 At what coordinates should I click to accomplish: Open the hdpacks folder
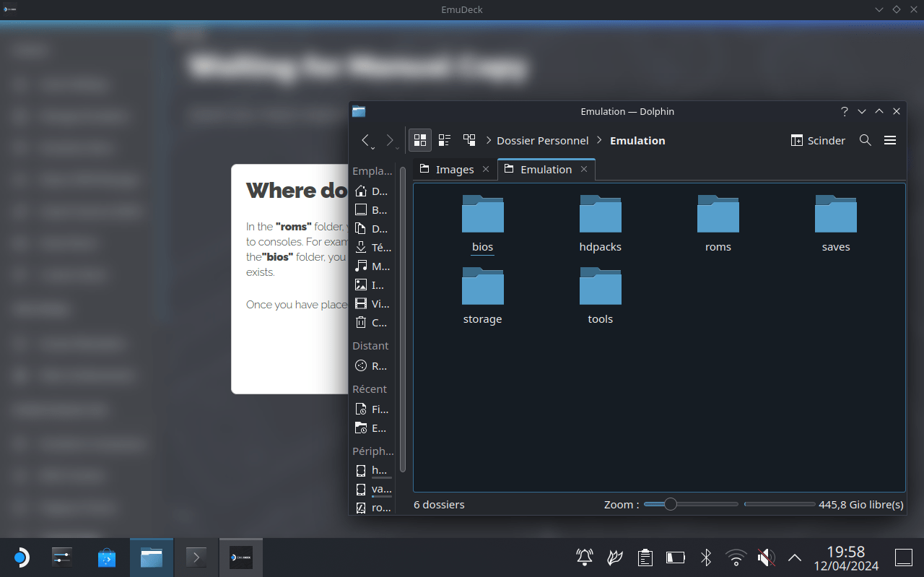click(x=600, y=224)
